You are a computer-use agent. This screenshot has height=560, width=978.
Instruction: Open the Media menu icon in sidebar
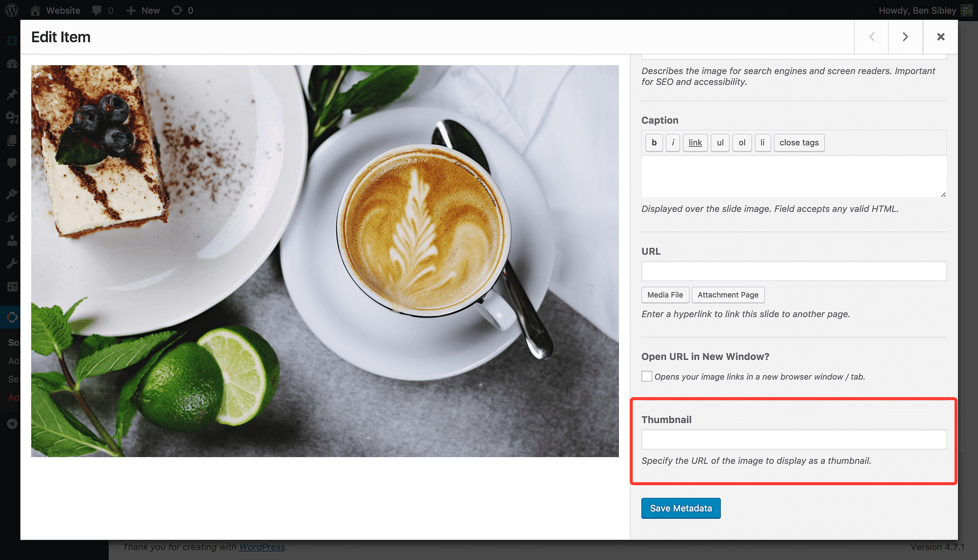[x=12, y=117]
